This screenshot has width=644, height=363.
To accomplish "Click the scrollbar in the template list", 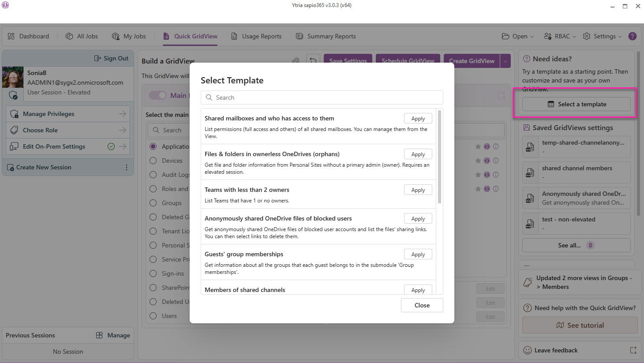I will point(439,157).
